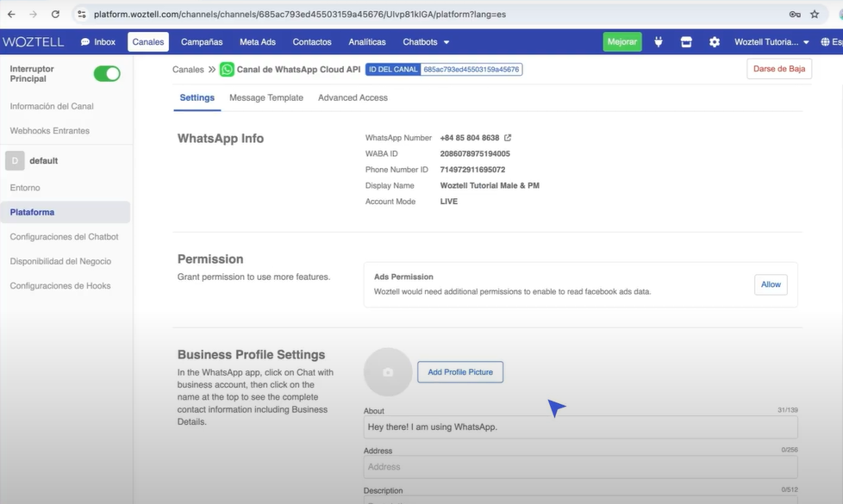Screen dimensions: 843x504
Task: Click Add Profile Picture button
Action: (x=460, y=372)
